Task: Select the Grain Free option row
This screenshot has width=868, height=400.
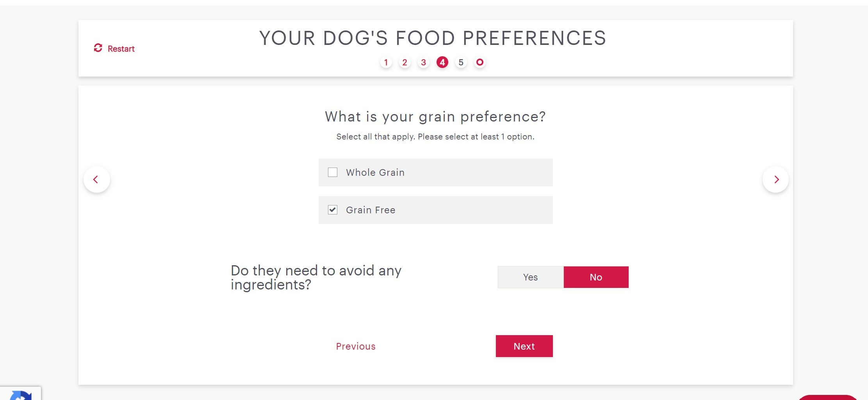Action: [435, 210]
